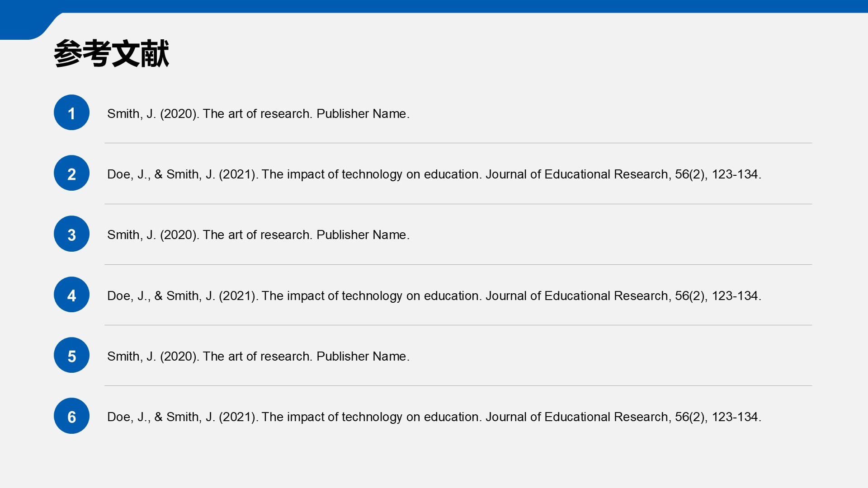Click the sixth reference text beside badge 6
The height and width of the screenshot is (488, 868).
point(434,417)
